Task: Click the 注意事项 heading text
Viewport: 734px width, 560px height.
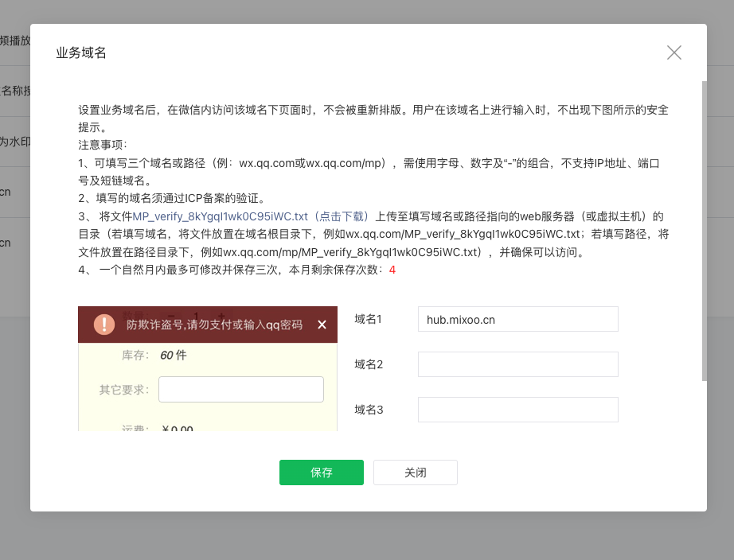Action: click(x=103, y=145)
